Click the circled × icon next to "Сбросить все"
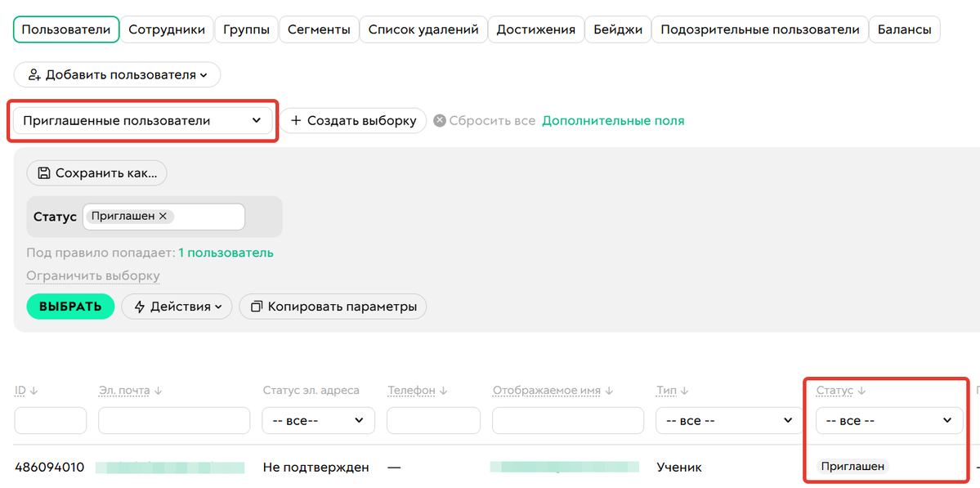Screen dimensions: 980x488 click(x=439, y=120)
